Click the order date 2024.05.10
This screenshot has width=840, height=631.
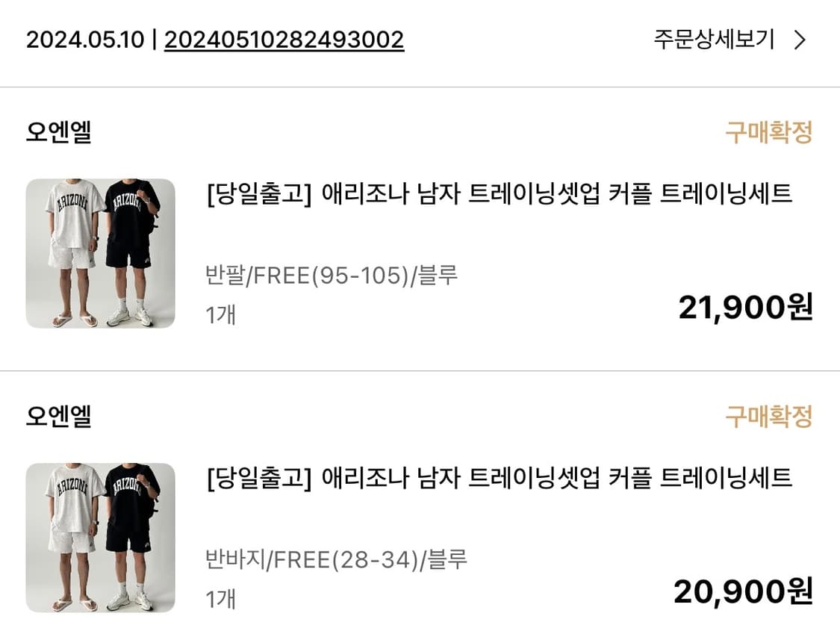coord(84,40)
